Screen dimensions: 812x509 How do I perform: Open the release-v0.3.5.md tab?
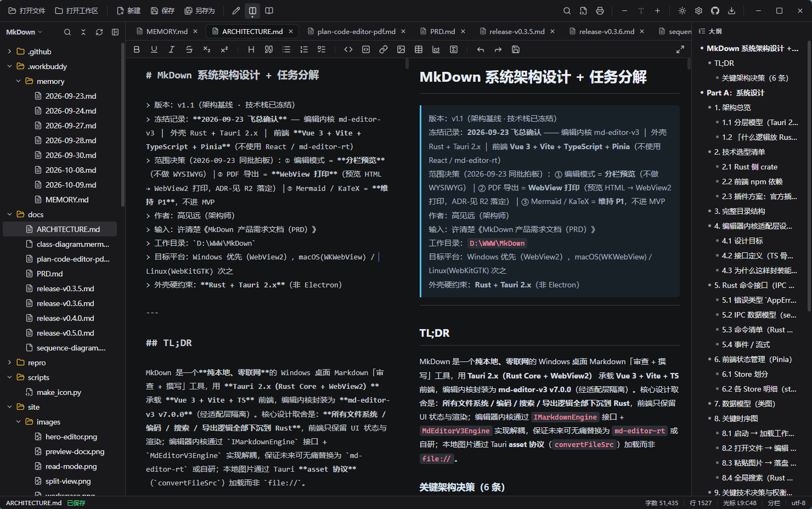click(x=517, y=31)
